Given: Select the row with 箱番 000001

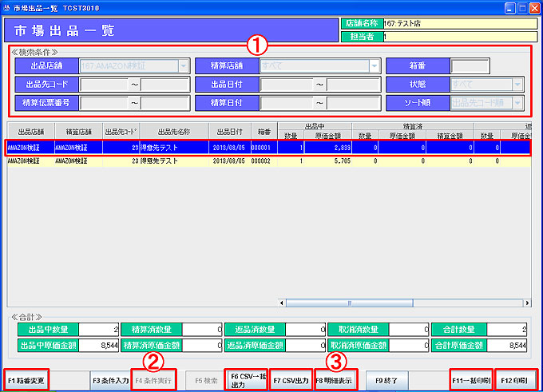Looking at the screenshot, I should coord(264,148).
